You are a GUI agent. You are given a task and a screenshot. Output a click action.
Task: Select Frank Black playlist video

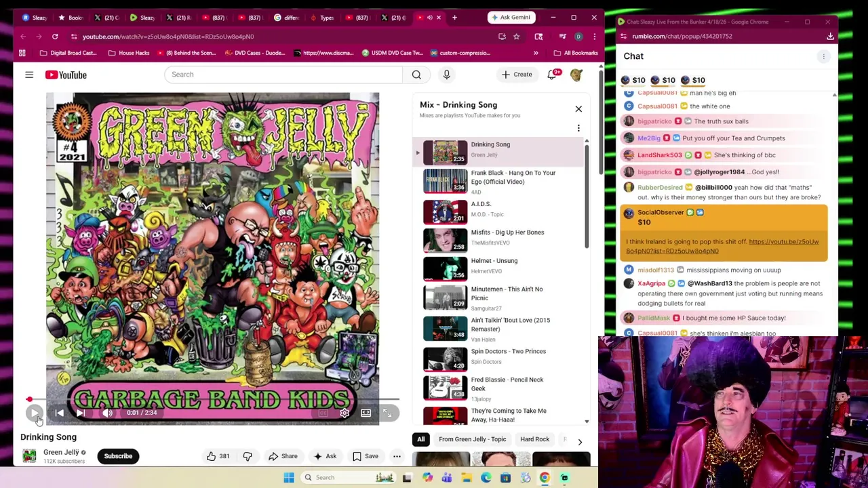(500, 181)
